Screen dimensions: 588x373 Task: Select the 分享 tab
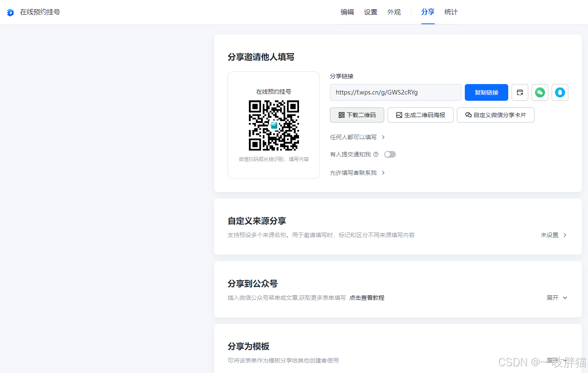428,12
